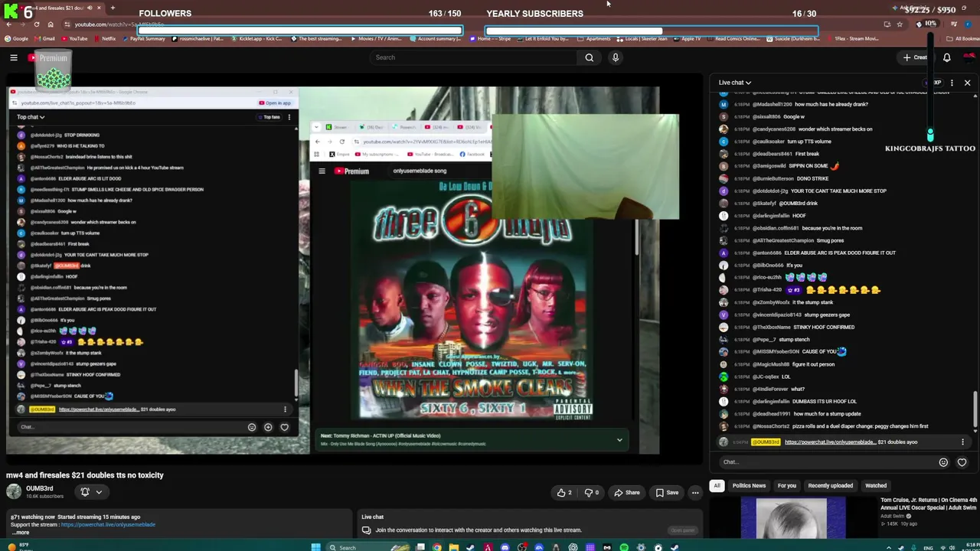Image resolution: width=980 pixels, height=551 pixels.
Task: Open the browser home page
Action: coord(51,24)
